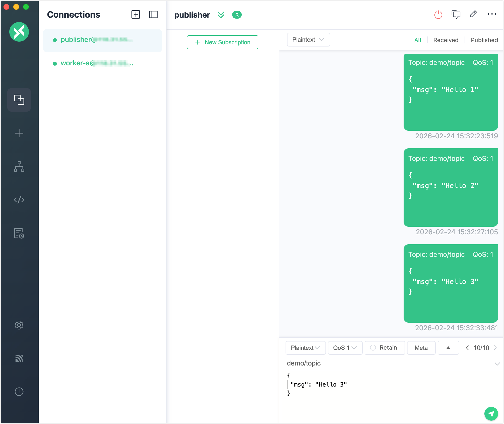Screen dimensions: 504x424
Task: Click the pencil edit connection icon
Action: point(473,15)
